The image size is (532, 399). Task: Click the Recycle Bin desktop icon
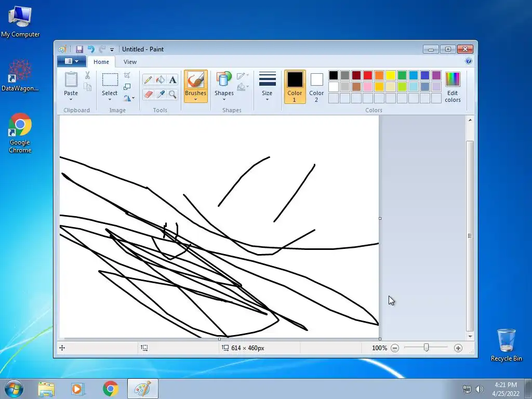point(506,345)
